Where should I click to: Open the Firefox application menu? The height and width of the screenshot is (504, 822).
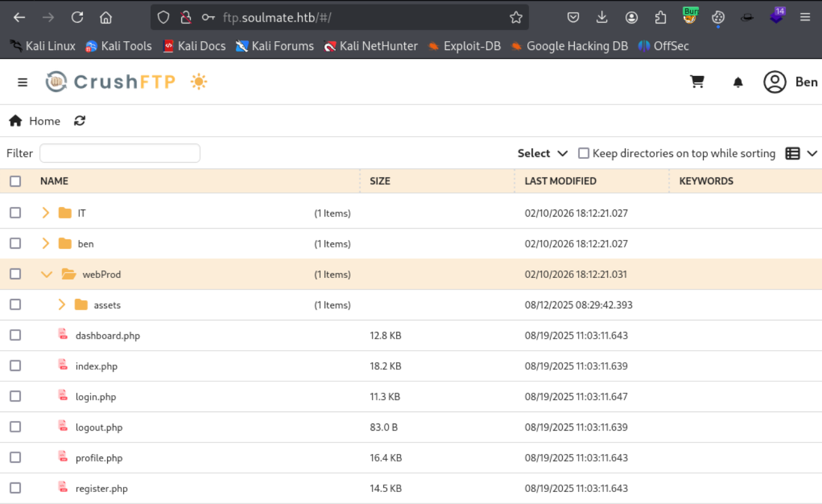point(806,17)
